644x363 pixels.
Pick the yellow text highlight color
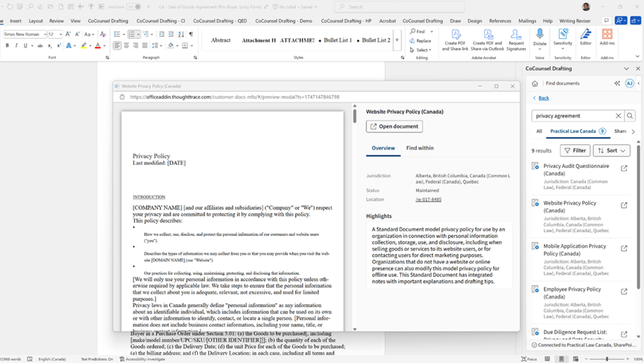click(84, 45)
